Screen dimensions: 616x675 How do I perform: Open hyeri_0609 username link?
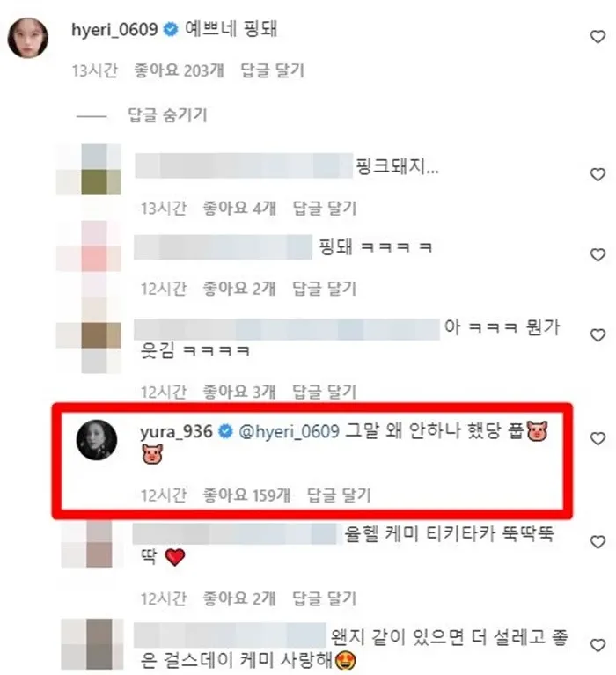(x=114, y=30)
